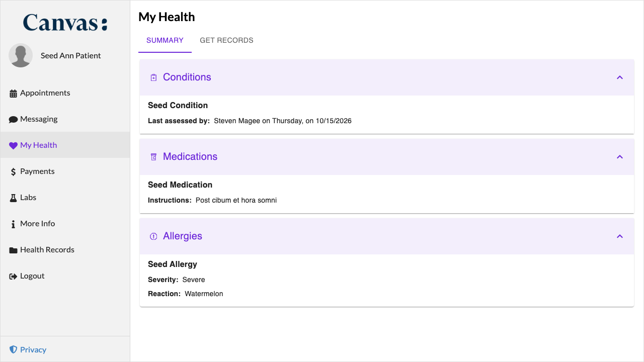The image size is (644, 362).
Task: Click the Seed Condition entry
Action: coord(178,106)
